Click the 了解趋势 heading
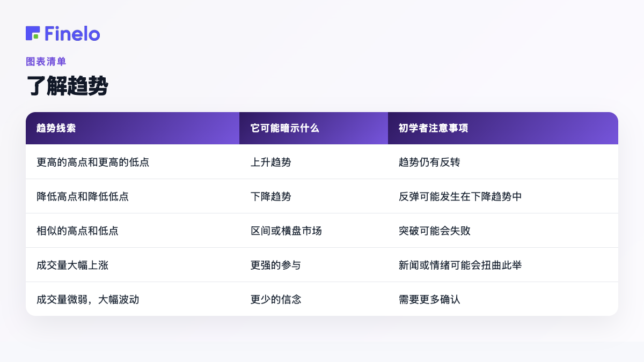 click(x=67, y=86)
